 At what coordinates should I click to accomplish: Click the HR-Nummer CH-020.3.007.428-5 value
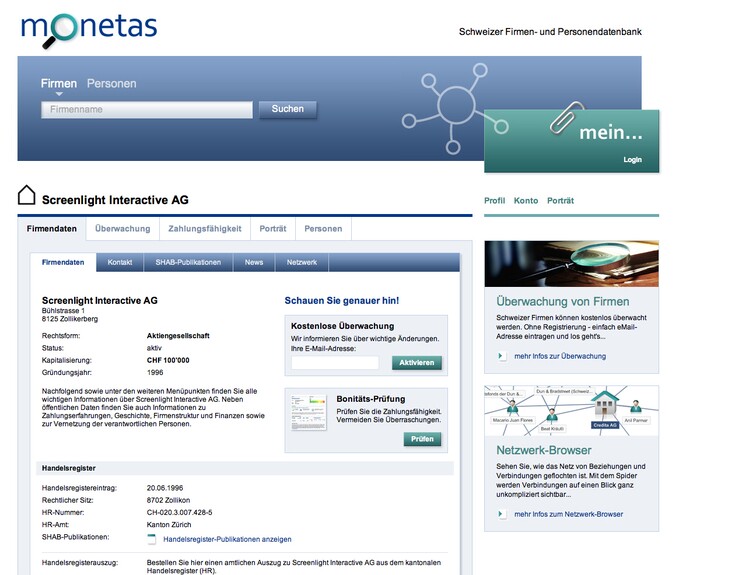[x=180, y=513]
